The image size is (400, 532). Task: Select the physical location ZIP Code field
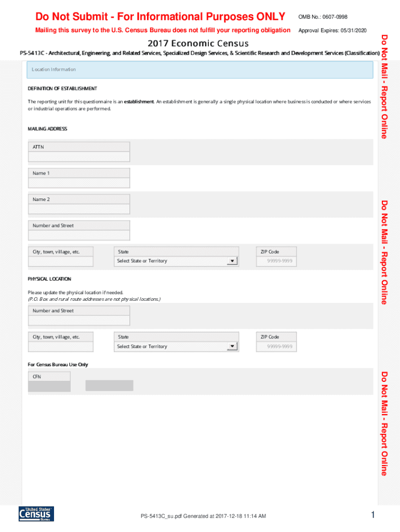pyautogui.click(x=276, y=347)
